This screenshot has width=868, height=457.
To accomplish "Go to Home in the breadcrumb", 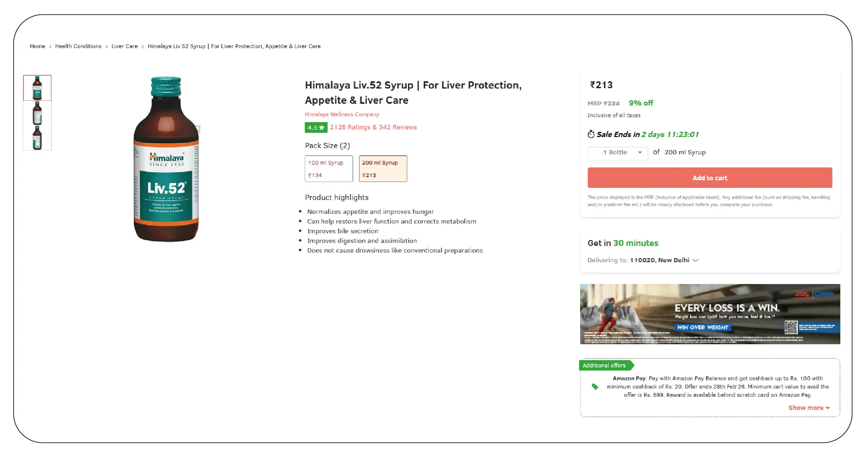I will pyautogui.click(x=37, y=46).
